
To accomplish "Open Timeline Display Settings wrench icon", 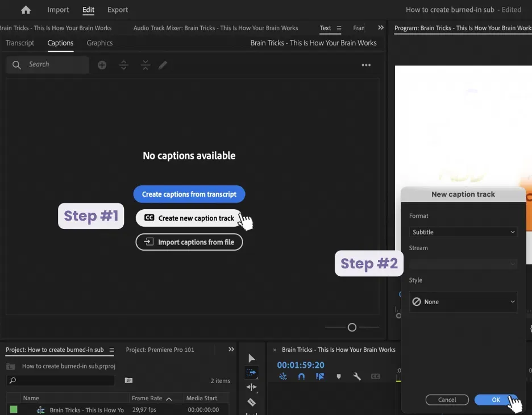I will (356, 376).
